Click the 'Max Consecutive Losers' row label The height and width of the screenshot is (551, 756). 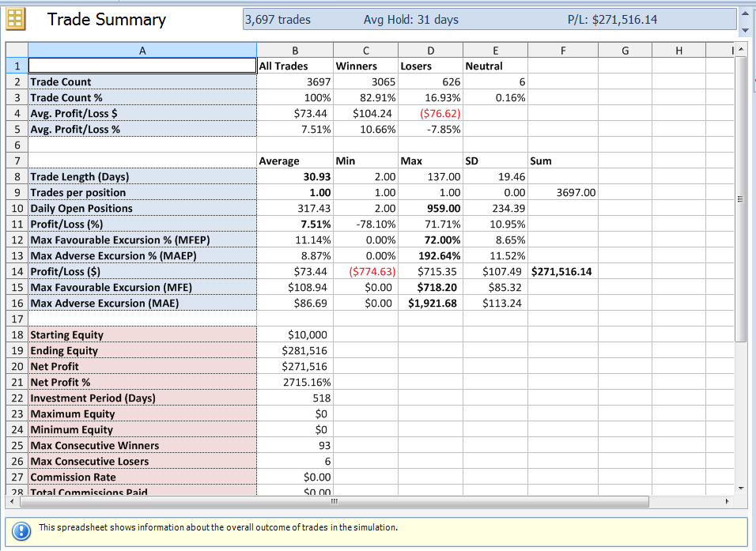pos(142,462)
